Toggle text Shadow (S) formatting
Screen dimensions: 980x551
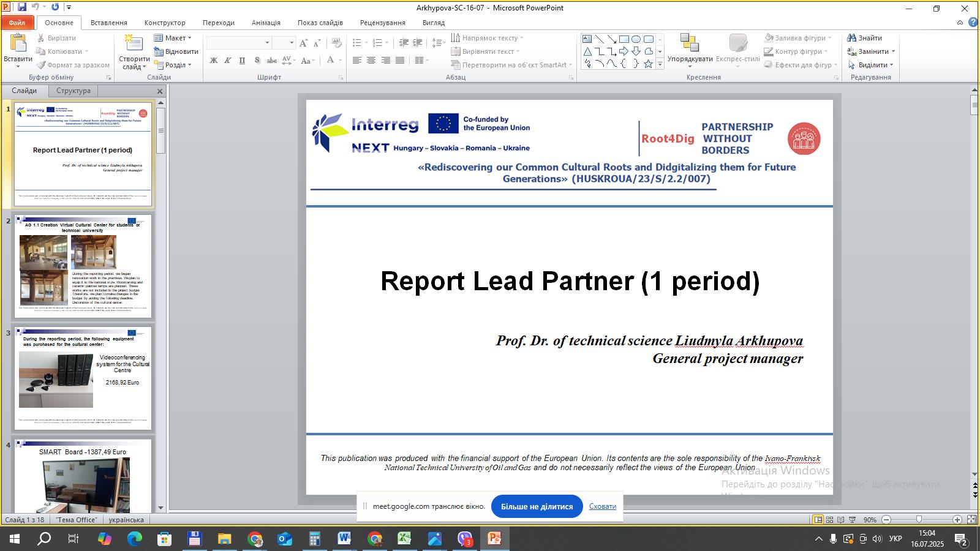pos(257,60)
